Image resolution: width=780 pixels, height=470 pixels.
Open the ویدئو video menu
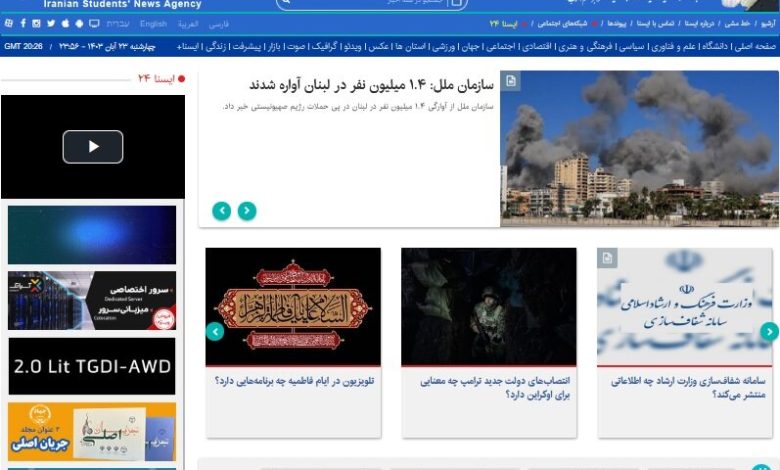pyautogui.click(x=352, y=46)
